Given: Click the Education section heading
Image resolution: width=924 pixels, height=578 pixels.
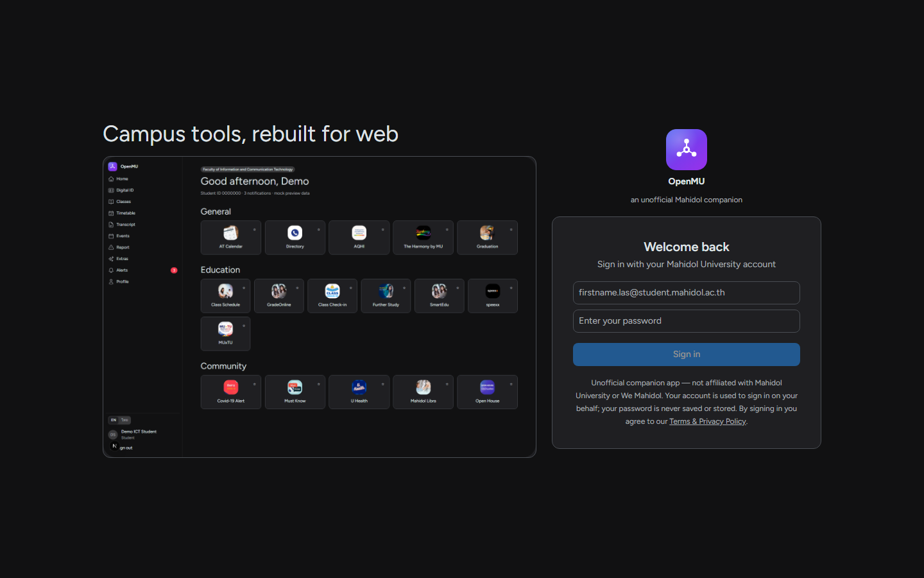Looking at the screenshot, I should (x=220, y=270).
